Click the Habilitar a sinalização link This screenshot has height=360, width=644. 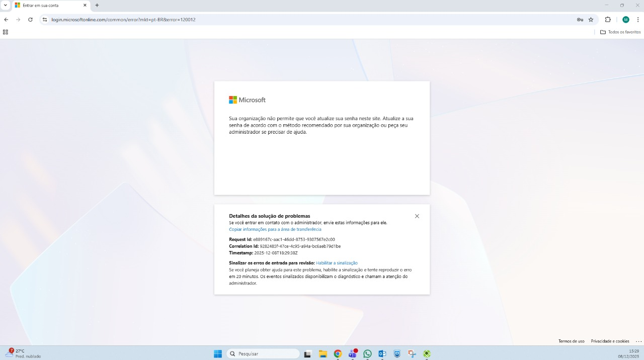337,263
